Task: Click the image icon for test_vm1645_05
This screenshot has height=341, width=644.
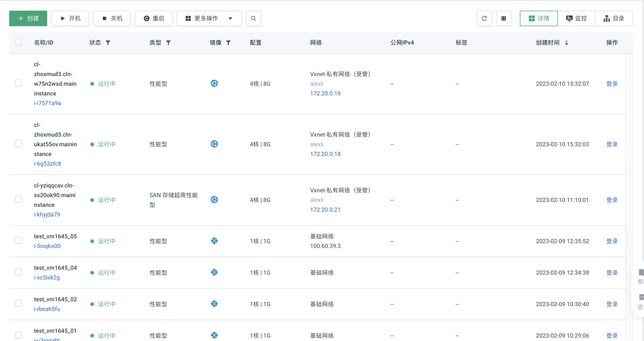Action: pos(214,241)
